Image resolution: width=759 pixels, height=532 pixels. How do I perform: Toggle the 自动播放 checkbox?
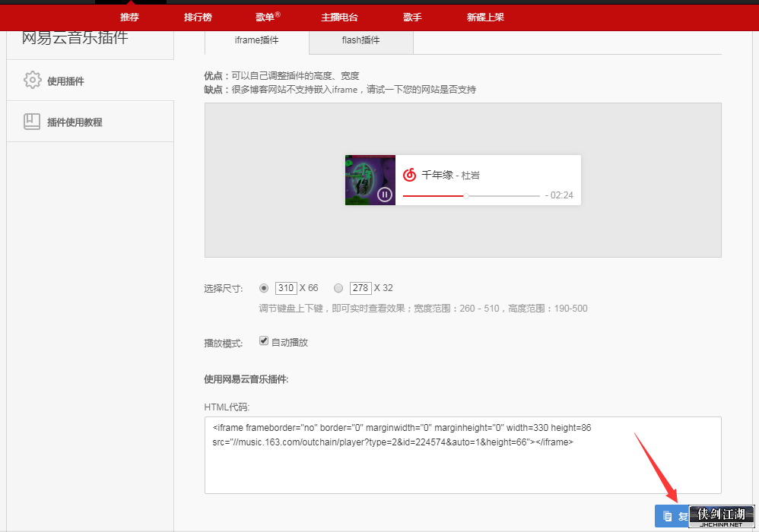pos(264,341)
